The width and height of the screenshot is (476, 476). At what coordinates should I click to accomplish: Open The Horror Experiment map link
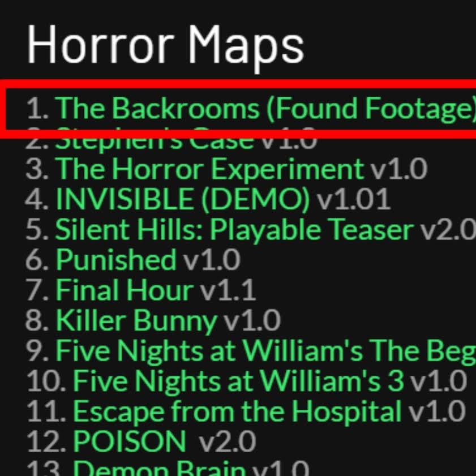(x=209, y=169)
